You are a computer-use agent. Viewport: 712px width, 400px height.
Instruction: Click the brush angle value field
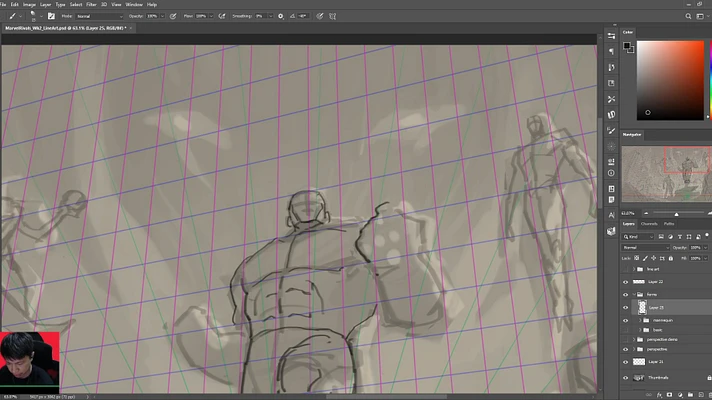(x=303, y=16)
